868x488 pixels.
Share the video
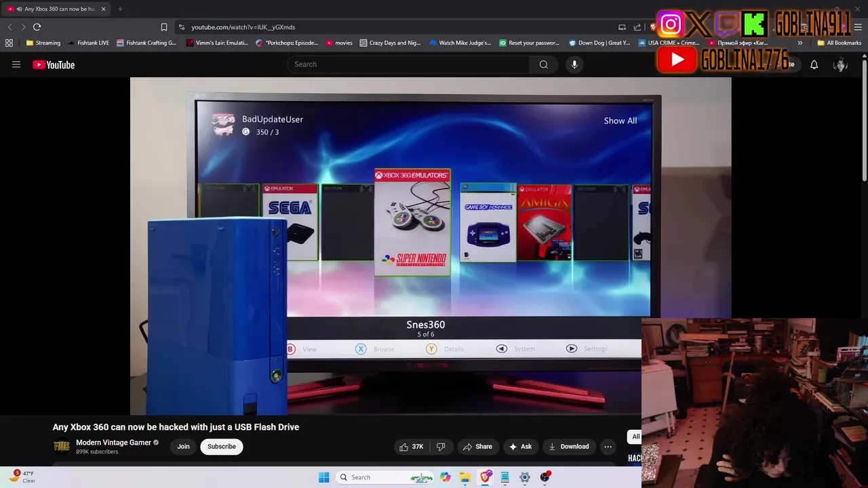pos(478,447)
